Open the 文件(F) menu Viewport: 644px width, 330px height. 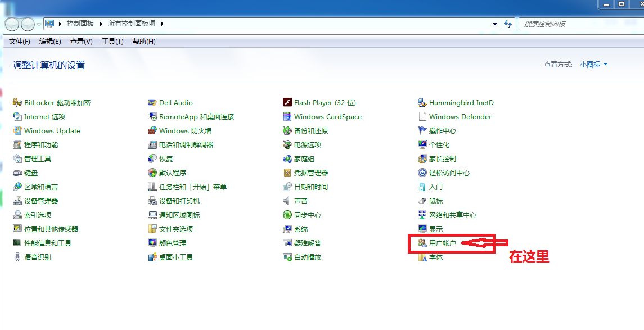pos(20,42)
